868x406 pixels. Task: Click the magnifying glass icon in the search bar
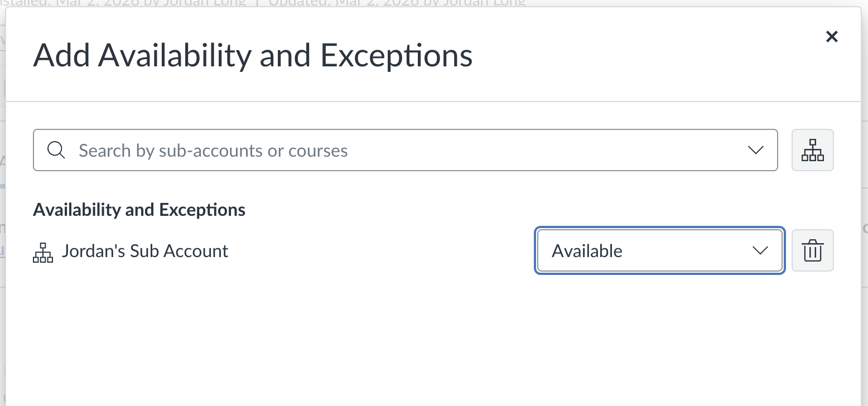click(x=56, y=150)
